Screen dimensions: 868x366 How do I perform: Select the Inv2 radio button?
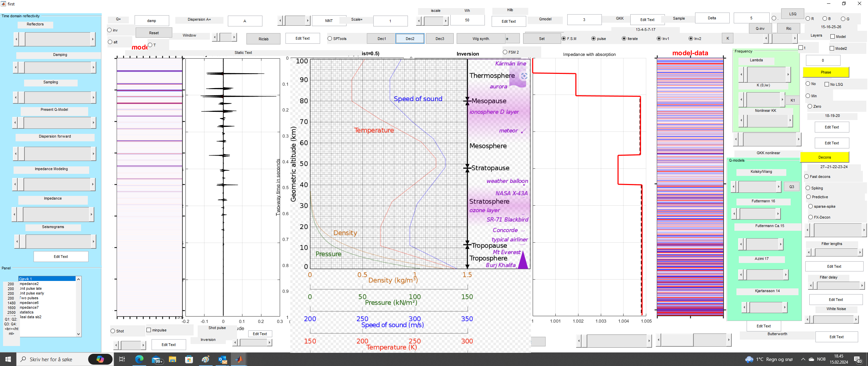pos(691,39)
